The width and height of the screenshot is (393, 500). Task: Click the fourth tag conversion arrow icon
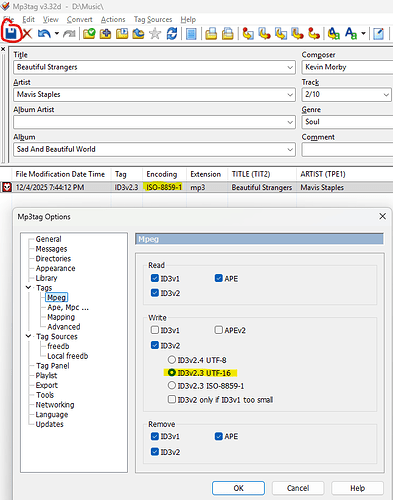[297, 33]
